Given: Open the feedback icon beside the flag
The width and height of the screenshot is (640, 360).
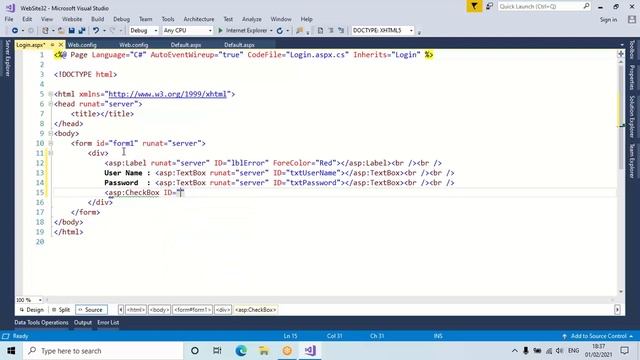Looking at the screenshot, I should coord(489,7).
